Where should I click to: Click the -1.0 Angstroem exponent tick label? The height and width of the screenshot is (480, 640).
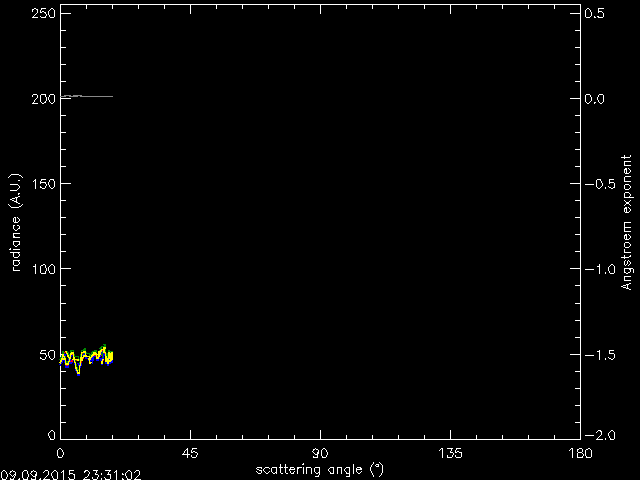click(x=600, y=269)
